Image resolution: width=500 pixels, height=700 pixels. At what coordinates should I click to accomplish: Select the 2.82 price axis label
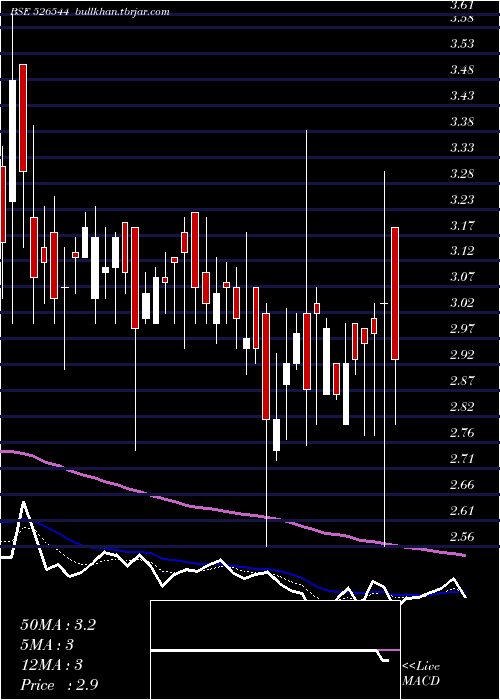coord(462,406)
